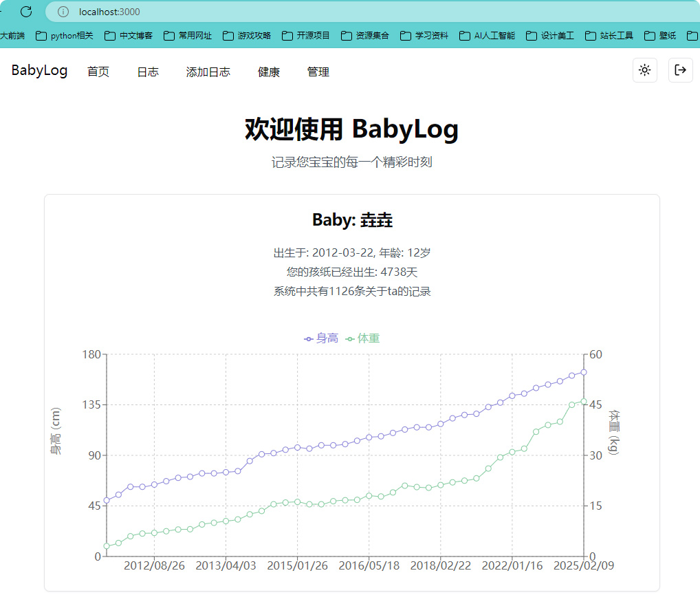This screenshot has height=595, width=700.
Task: Open the 健康 navigation page
Action: 269,72
